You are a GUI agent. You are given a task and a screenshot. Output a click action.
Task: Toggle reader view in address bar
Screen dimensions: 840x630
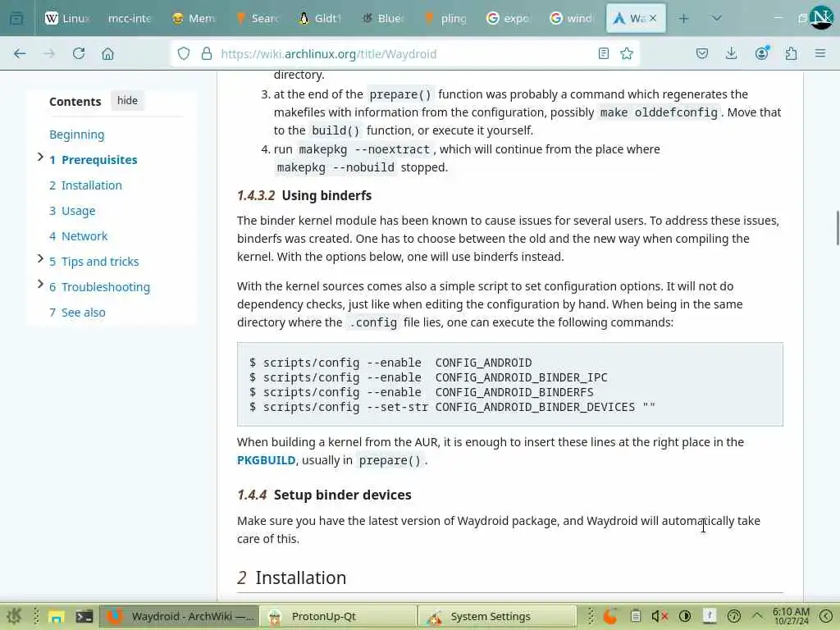pos(604,53)
